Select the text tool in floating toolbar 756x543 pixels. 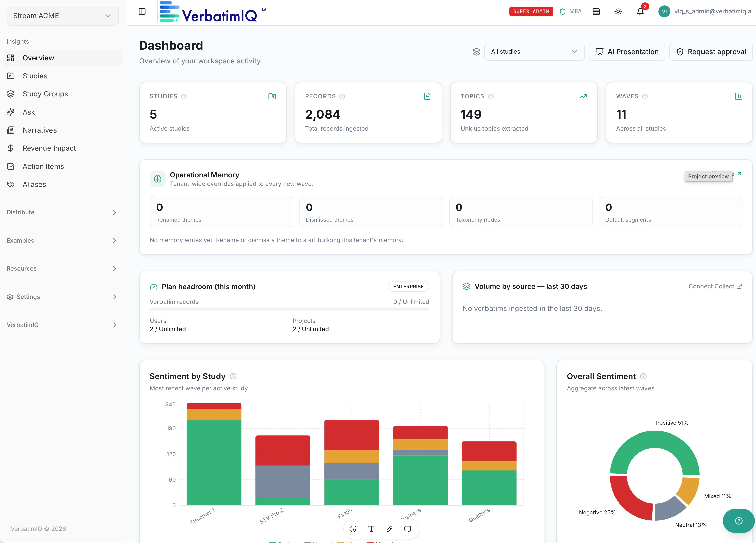coord(371,529)
